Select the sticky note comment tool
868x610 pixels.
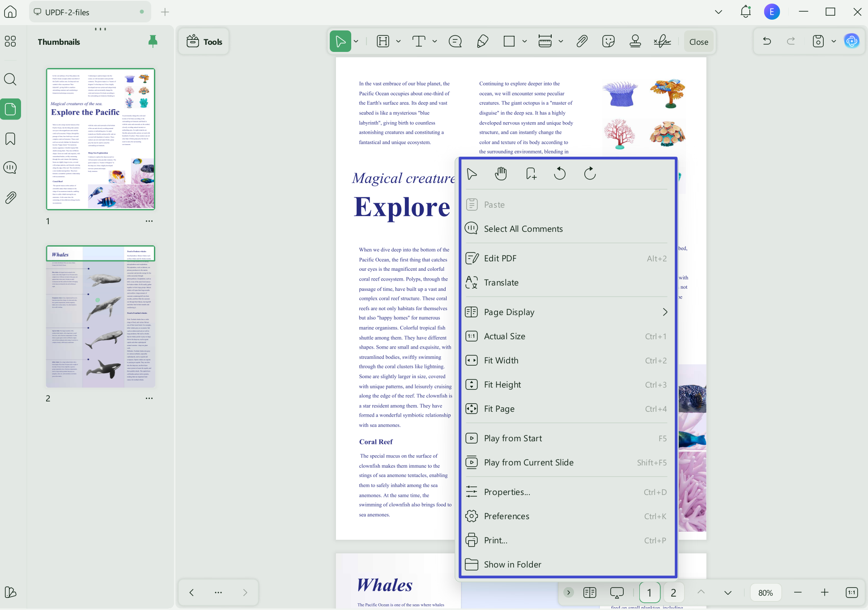coord(455,42)
